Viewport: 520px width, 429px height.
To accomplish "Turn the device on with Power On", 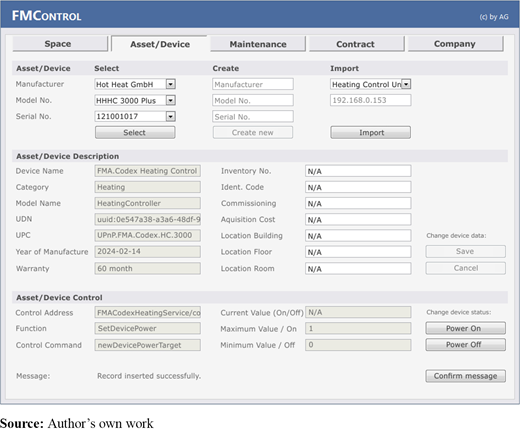I will [465, 328].
